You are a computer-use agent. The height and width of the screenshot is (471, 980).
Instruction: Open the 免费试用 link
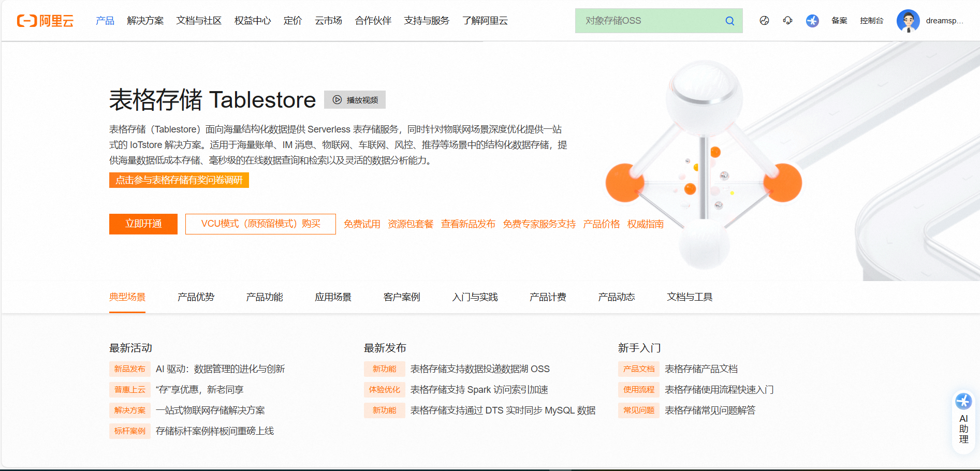point(361,224)
